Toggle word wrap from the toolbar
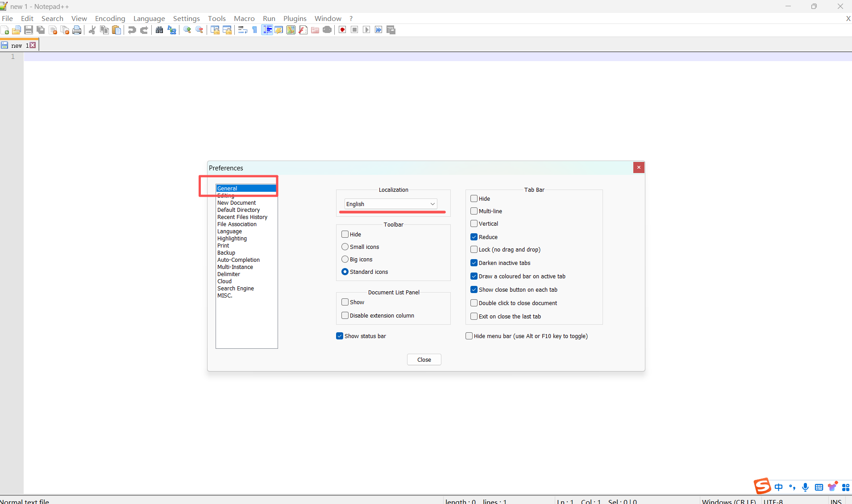 [x=242, y=30]
